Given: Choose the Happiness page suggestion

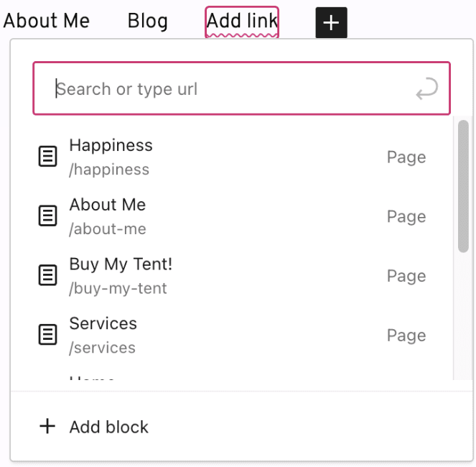Looking at the screenshot, I should 111,146.
